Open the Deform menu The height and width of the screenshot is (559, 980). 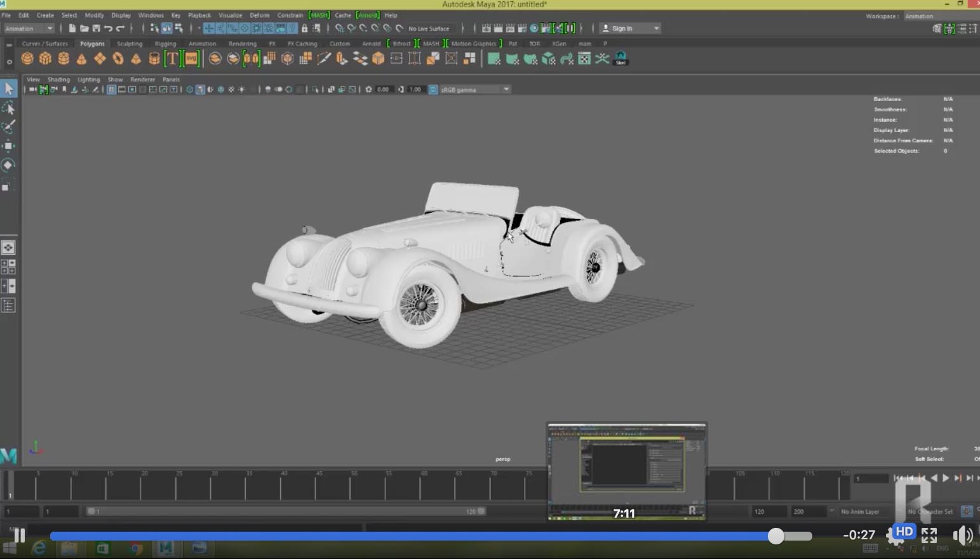point(259,15)
